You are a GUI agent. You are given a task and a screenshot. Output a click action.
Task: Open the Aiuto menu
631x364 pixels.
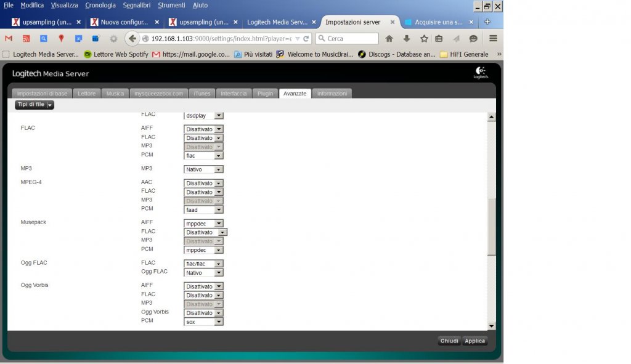(x=200, y=5)
